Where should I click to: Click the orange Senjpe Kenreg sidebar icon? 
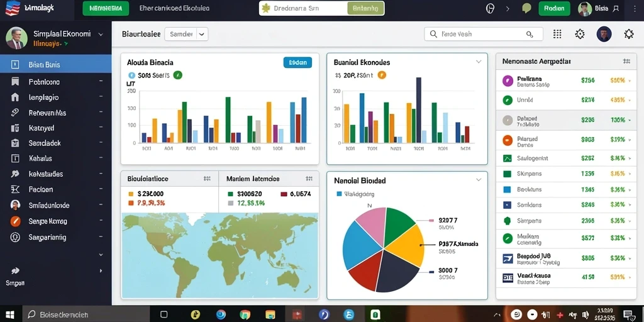click(x=15, y=221)
